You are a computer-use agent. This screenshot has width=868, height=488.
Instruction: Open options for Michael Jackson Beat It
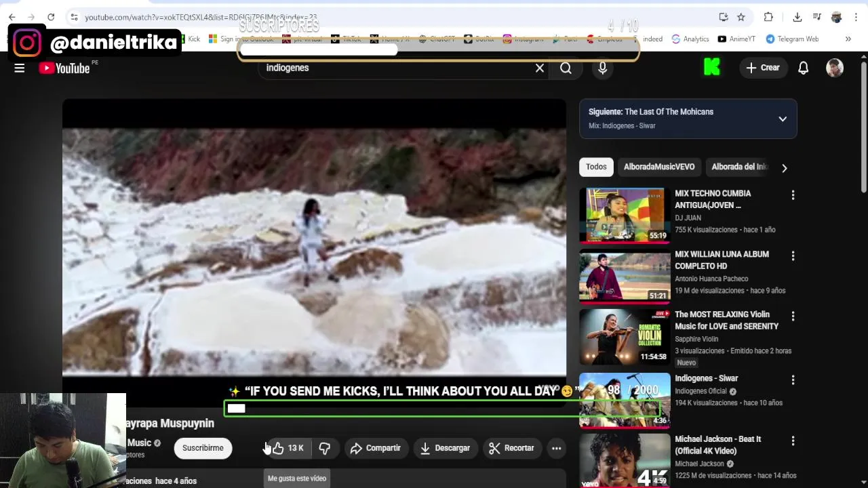coord(793,441)
